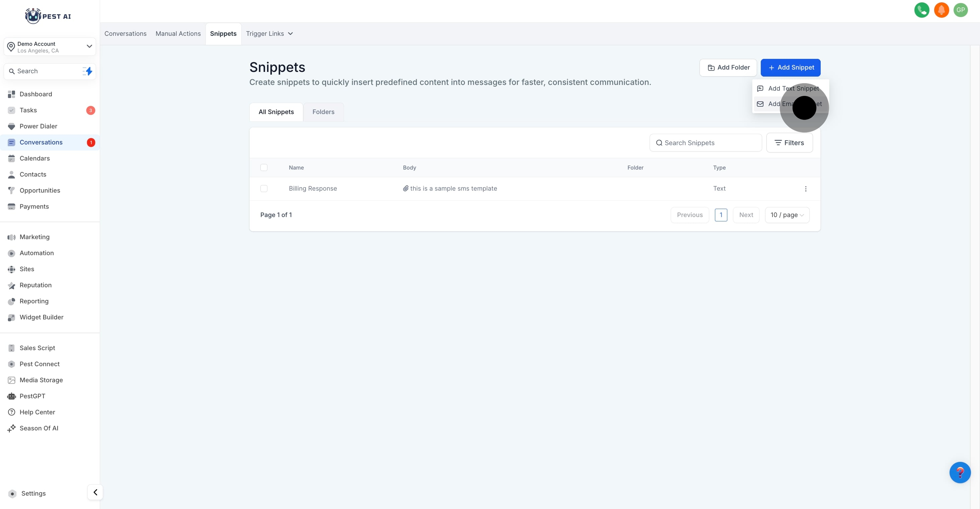Toggle the select-all checkbox in table header
Image resolution: width=980 pixels, height=509 pixels.
(x=264, y=168)
